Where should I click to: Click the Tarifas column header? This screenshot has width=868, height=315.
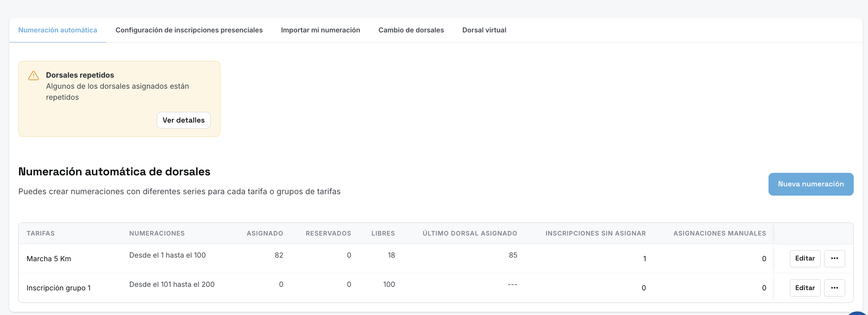tap(41, 233)
